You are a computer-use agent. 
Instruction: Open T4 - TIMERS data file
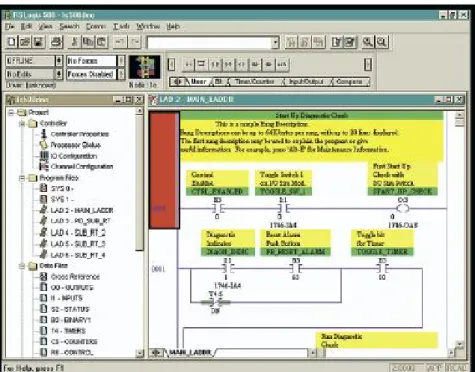click(x=68, y=331)
